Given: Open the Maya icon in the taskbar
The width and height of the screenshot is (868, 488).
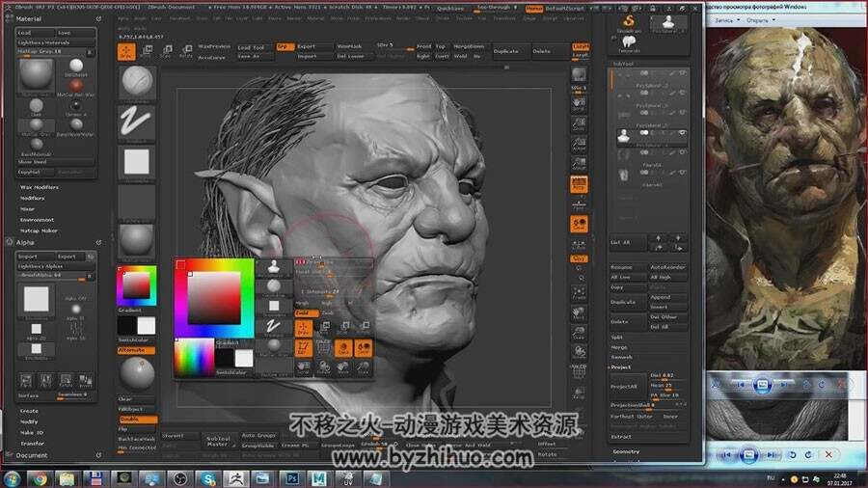Looking at the screenshot, I should 319,478.
